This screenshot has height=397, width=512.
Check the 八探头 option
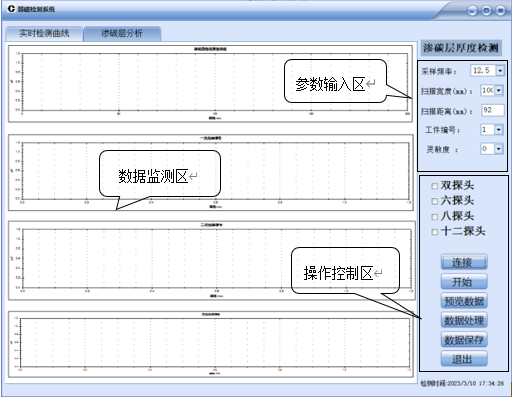coord(435,217)
